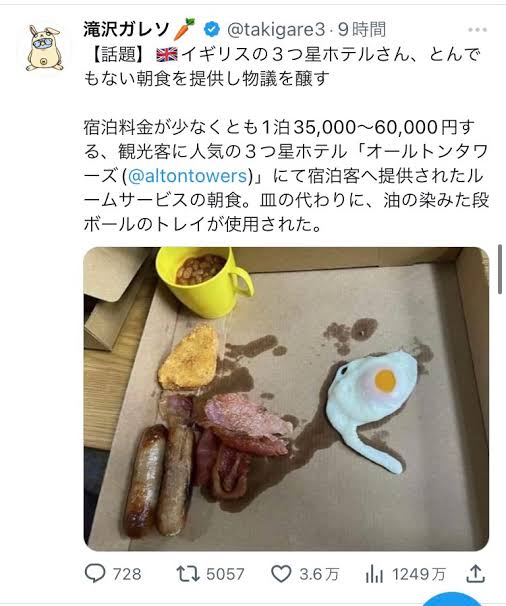
Task: Open display name 滝沢ガレソ profile
Action: point(126,29)
